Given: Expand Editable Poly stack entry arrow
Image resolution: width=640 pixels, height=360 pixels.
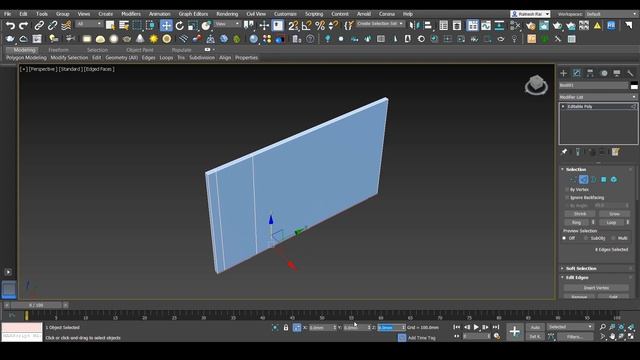Looking at the screenshot, I should click(563, 107).
